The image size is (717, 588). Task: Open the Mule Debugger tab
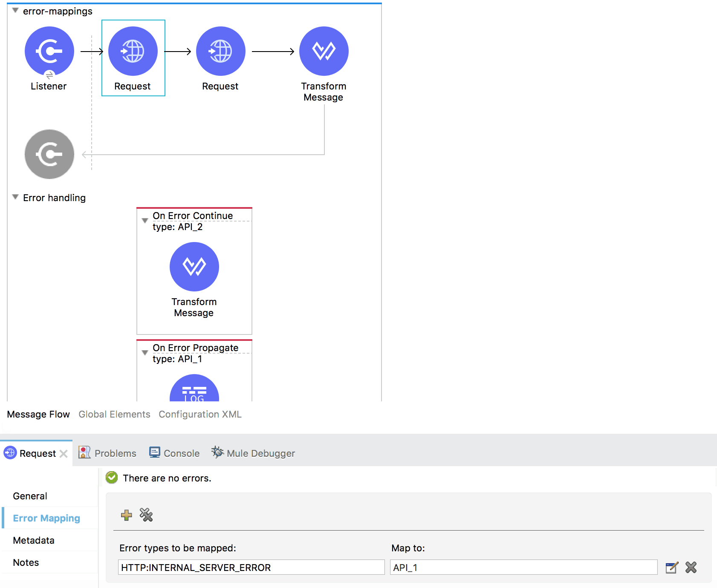pyautogui.click(x=253, y=453)
